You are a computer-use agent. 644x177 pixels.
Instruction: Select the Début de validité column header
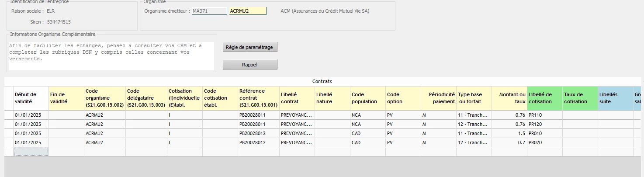coord(31,98)
